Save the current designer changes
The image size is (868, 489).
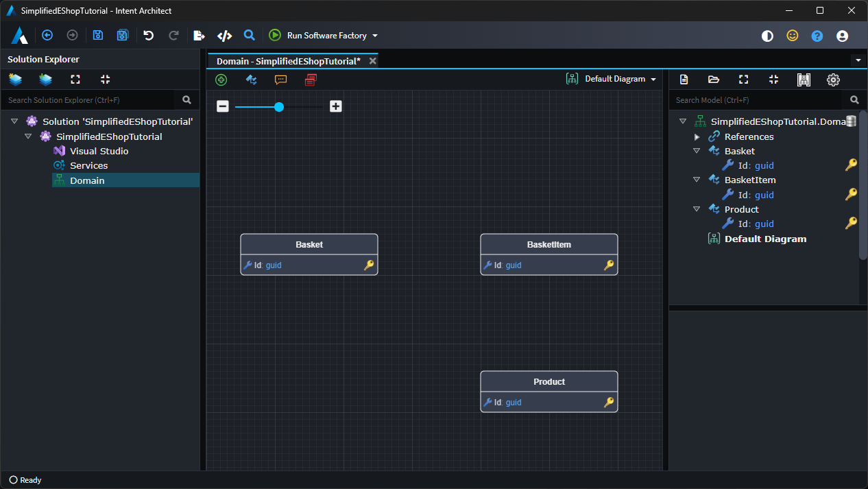(x=98, y=35)
